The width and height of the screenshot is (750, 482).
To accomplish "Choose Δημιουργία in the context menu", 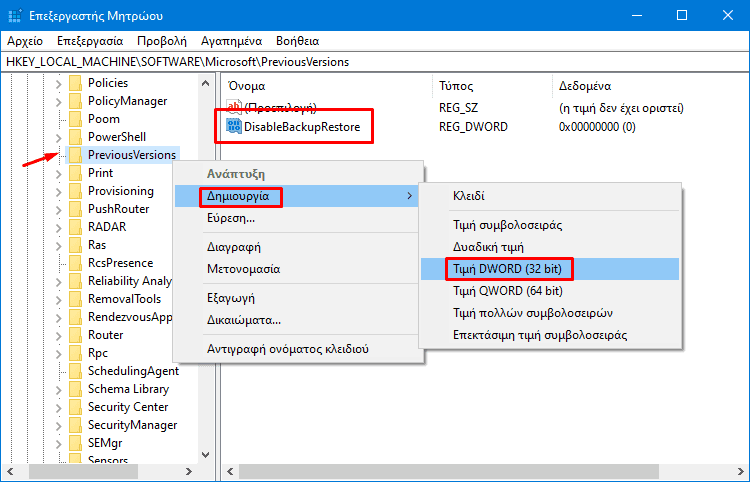I will pyautogui.click(x=299, y=196).
